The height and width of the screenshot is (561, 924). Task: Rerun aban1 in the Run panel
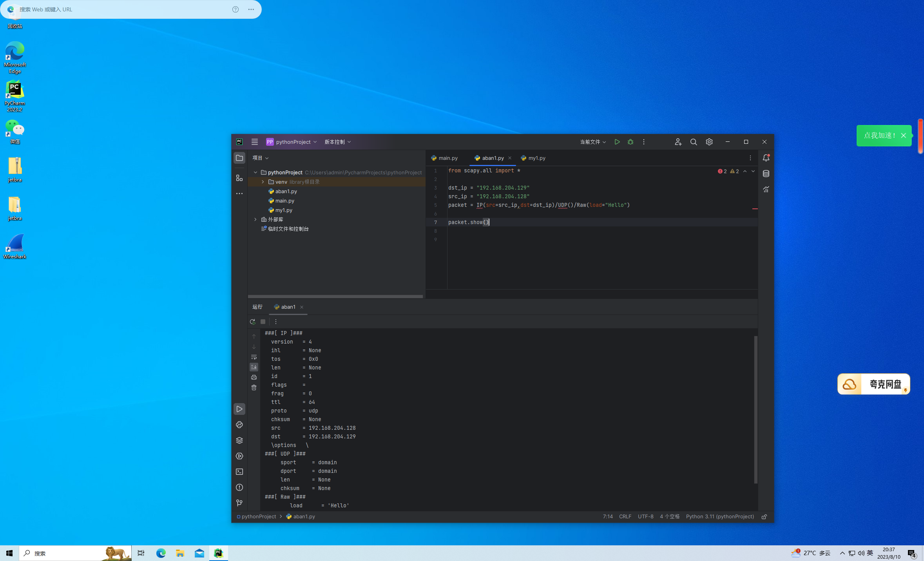[x=253, y=322]
